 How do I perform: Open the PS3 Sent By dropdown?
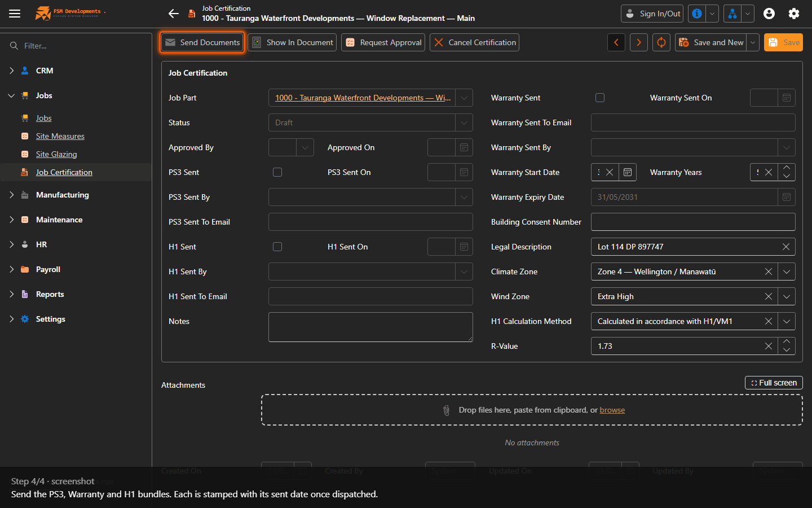[x=464, y=197]
